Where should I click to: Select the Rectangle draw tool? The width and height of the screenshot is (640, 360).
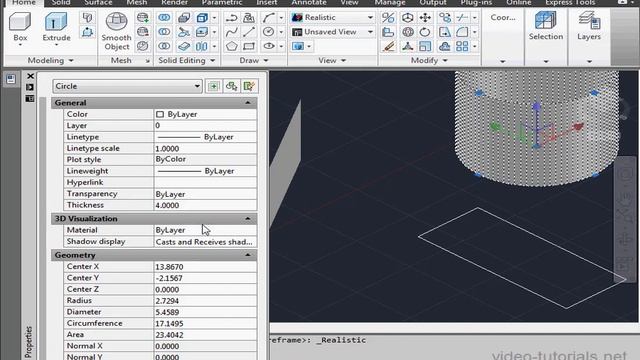click(x=249, y=46)
